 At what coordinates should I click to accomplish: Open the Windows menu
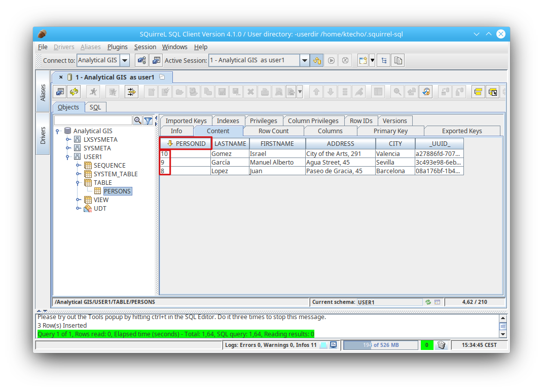[174, 47]
